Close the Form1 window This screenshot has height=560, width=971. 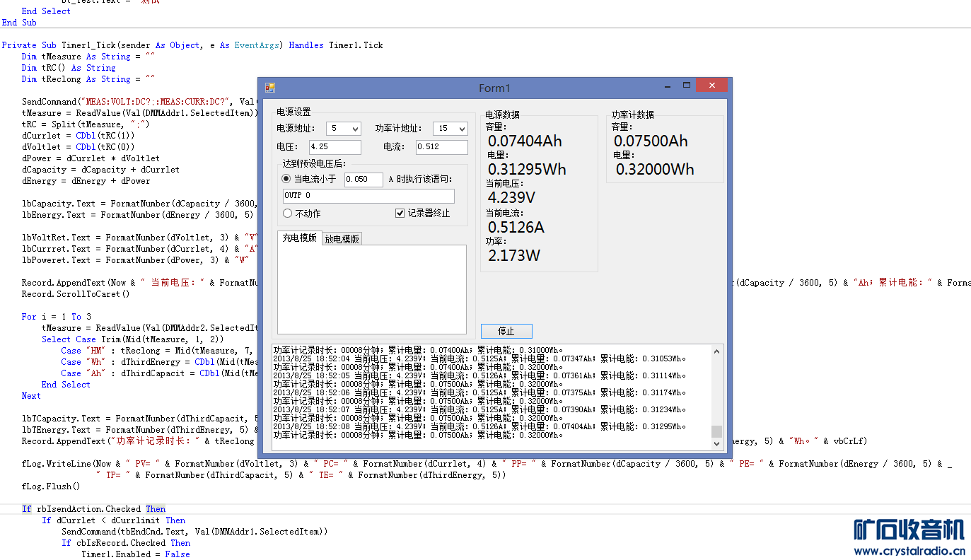click(711, 86)
